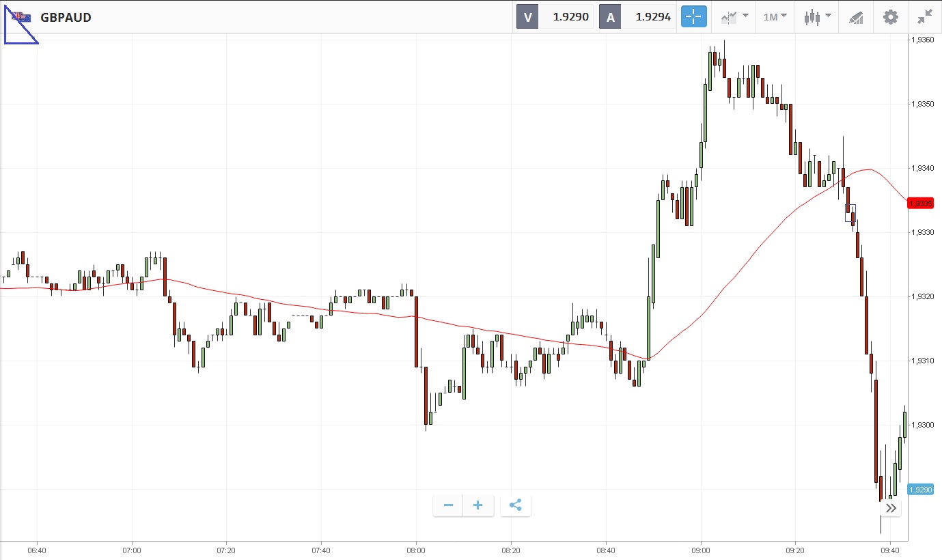
Task: Expand the candlestick chart type dropdown
Action: tap(817, 17)
